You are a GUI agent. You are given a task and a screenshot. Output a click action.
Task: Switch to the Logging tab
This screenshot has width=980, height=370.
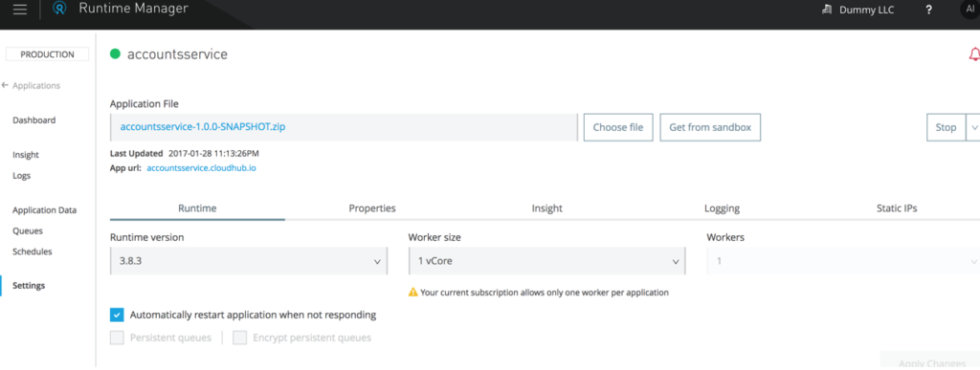(x=722, y=208)
